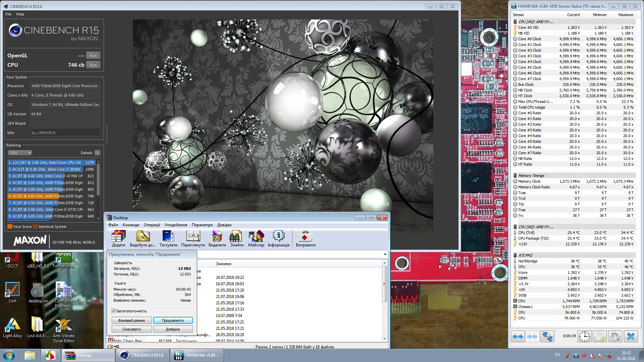Viewport: 644px width, 362px height.
Task: Click the WinRAR Add (Додати) toolbar icon
Action: 118,237
